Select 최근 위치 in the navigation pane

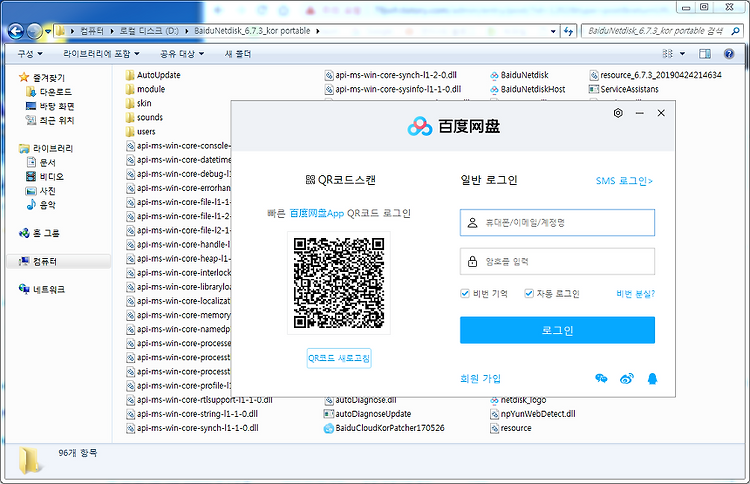50,120
